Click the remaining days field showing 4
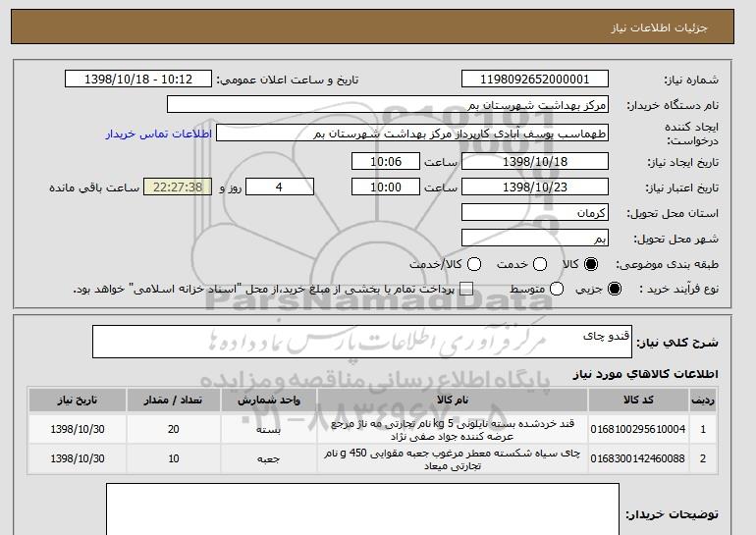 pos(280,187)
